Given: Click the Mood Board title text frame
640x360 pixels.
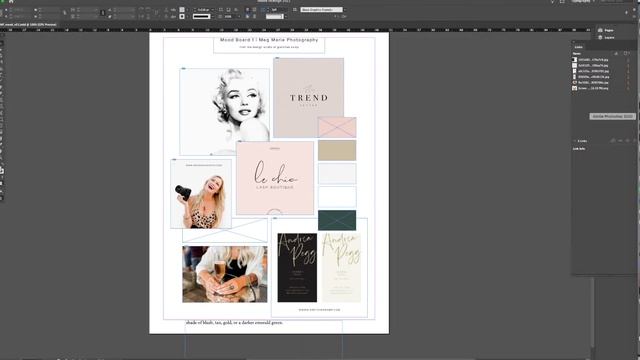Looking at the screenshot, I should pos(269,44).
